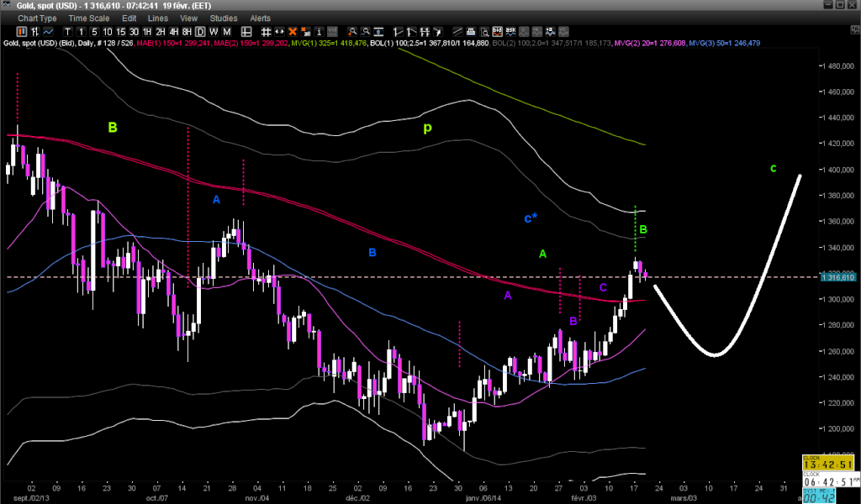The image size is (861, 504).
Task: Select the 1-minute timeframe
Action: click(x=81, y=32)
